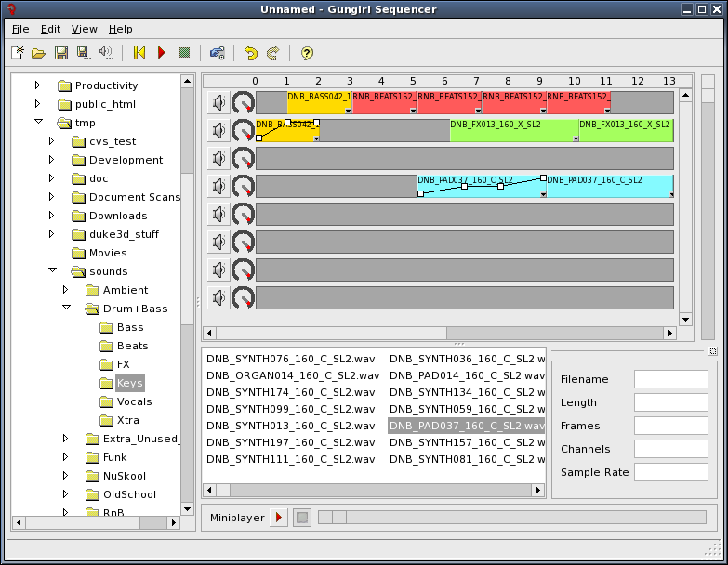
Task: Select DNB_SYNTH013_160_C_SL2.wav in file list
Action: [291, 426]
